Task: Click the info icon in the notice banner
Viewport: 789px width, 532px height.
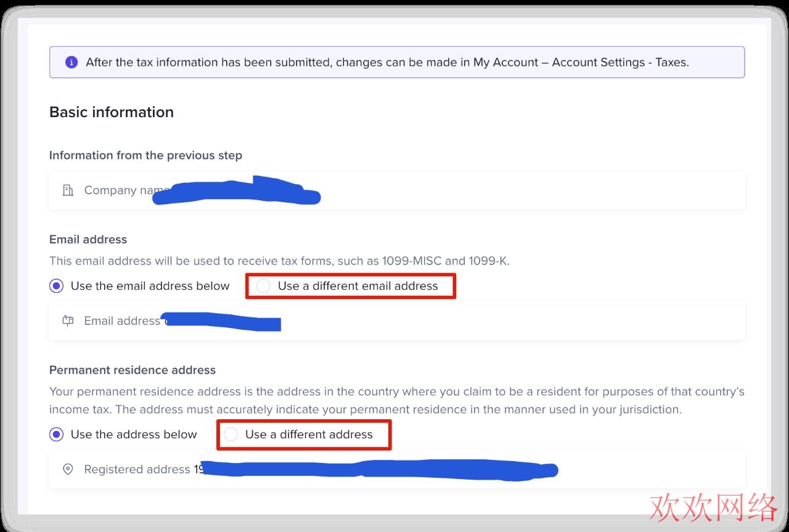Action: (72, 62)
